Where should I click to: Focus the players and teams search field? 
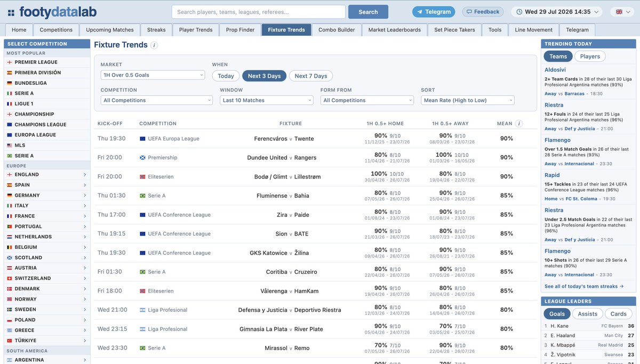[x=259, y=12]
